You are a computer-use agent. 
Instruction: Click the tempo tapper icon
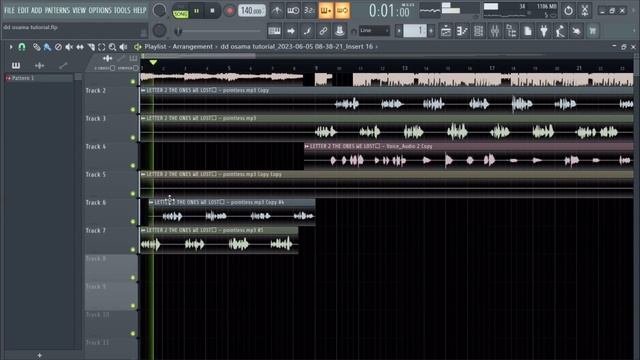pos(560,31)
